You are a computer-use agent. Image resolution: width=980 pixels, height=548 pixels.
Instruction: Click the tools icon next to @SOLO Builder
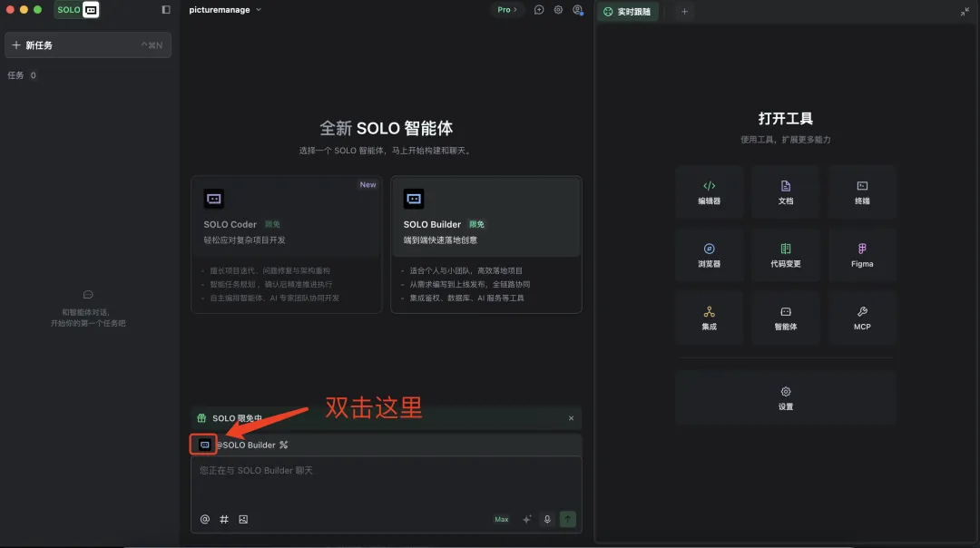(284, 445)
